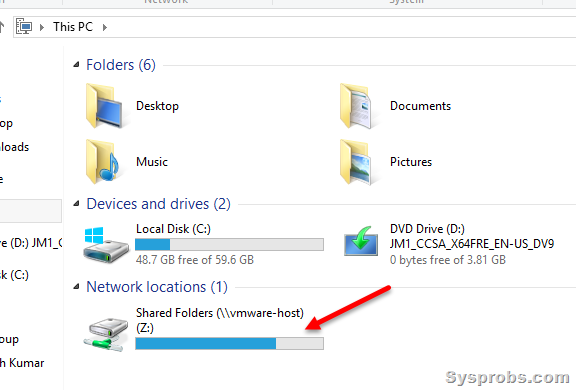Open the Desktop folder icon
The height and width of the screenshot is (390, 576).
[107, 106]
